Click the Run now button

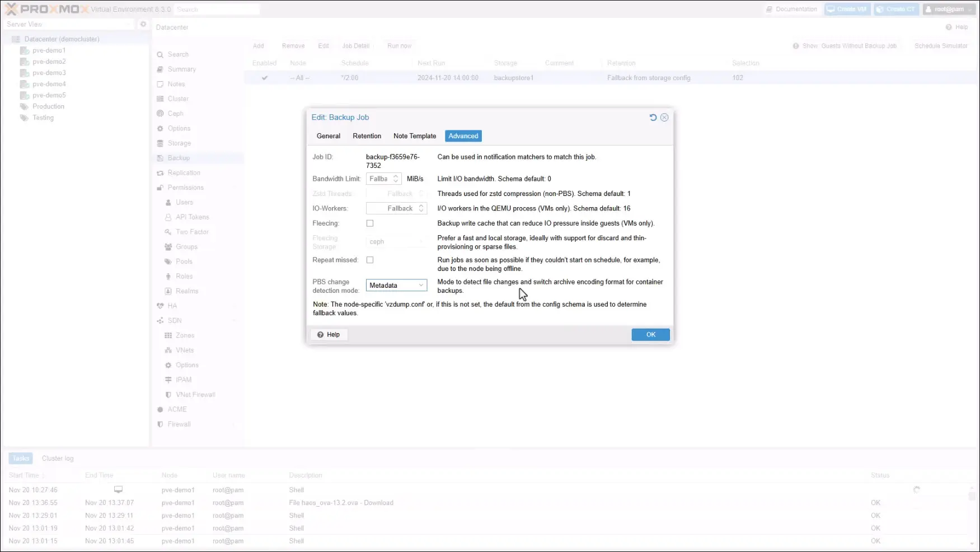point(399,46)
